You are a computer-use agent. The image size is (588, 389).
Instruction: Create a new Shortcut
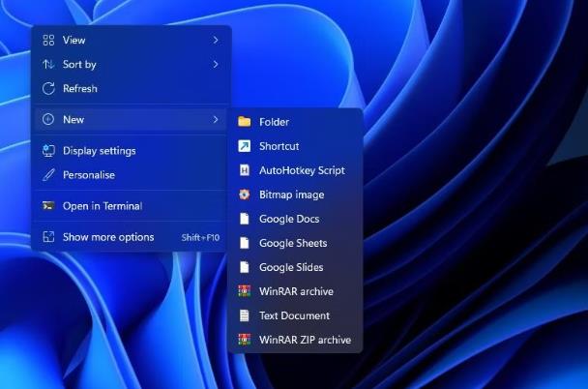coord(295,146)
